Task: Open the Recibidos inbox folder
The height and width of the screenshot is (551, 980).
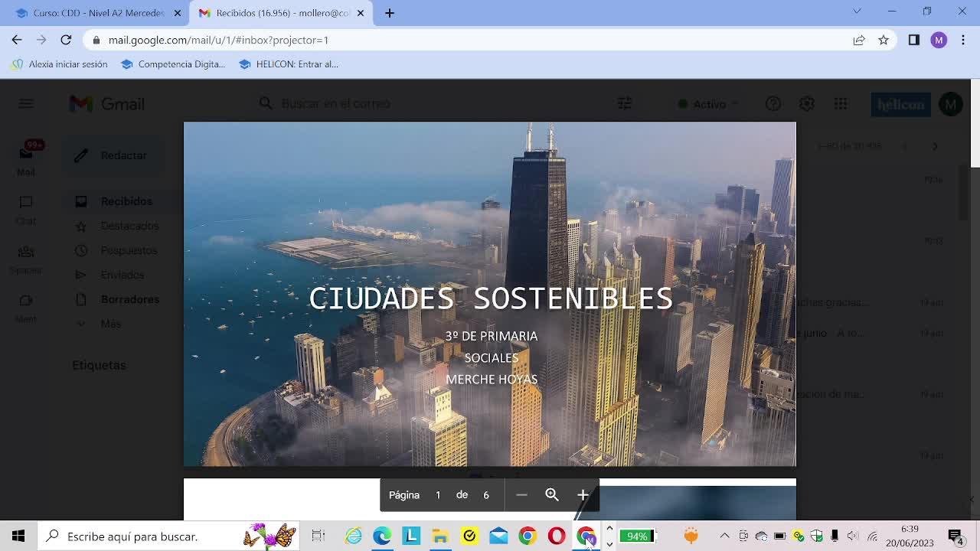Action: click(x=126, y=201)
